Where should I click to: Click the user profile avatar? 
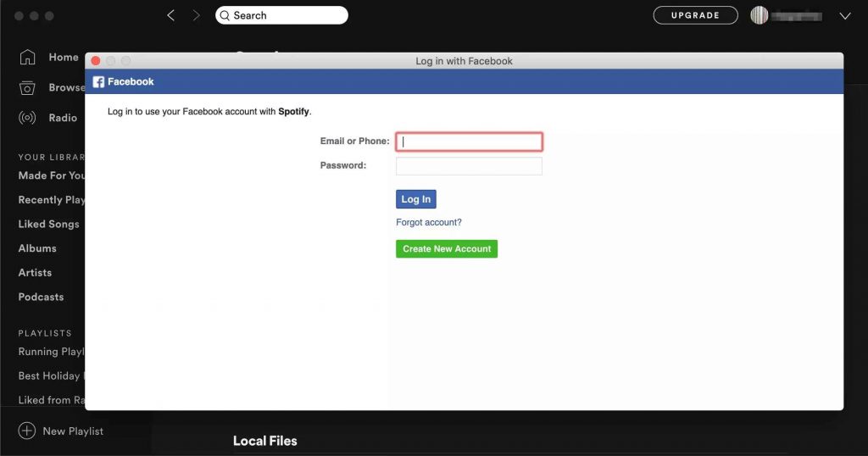(759, 15)
